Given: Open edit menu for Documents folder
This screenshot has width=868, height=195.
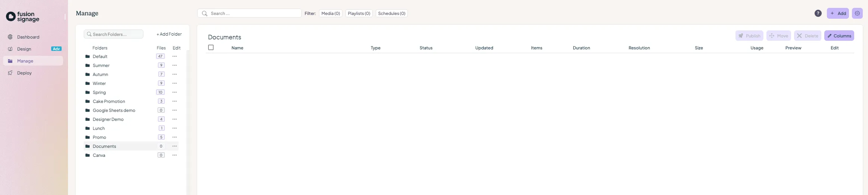Looking at the screenshot, I should click(x=174, y=146).
